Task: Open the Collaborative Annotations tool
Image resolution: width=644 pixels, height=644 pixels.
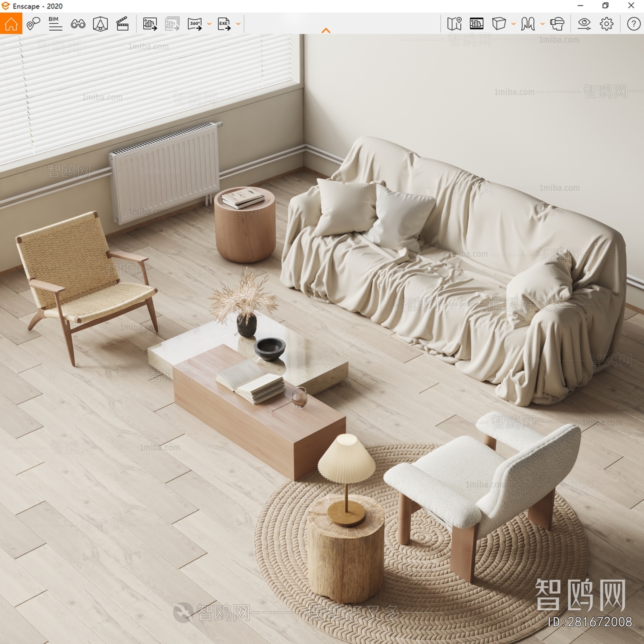Action: (x=33, y=24)
